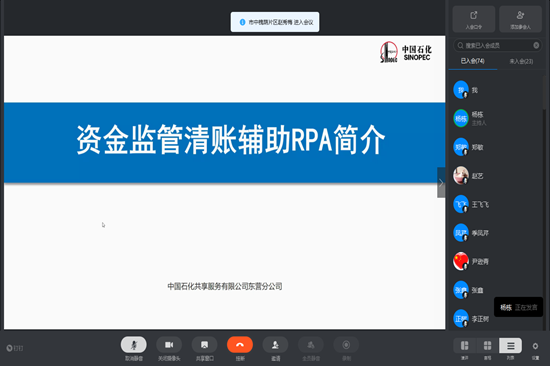Click the mute-all icon in bottom toolbar
This screenshot has width=550, height=366.
pyautogui.click(x=311, y=345)
